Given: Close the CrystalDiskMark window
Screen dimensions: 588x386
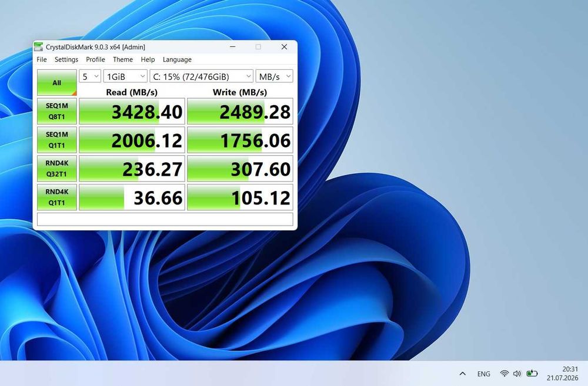Looking at the screenshot, I should 284,47.
